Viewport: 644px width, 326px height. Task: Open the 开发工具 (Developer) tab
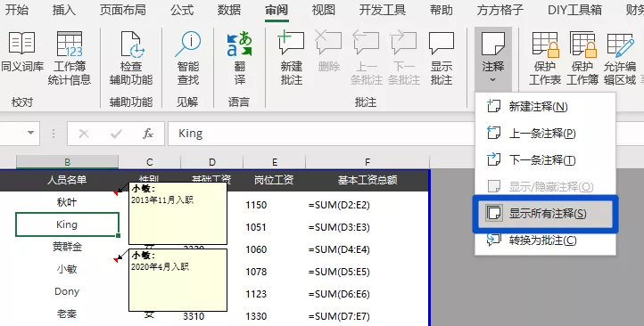tap(383, 10)
